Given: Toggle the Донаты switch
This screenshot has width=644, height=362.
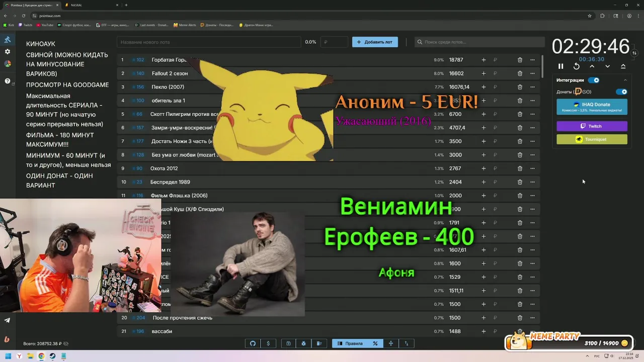Looking at the screenshot, I should click(x=622, y=92).
